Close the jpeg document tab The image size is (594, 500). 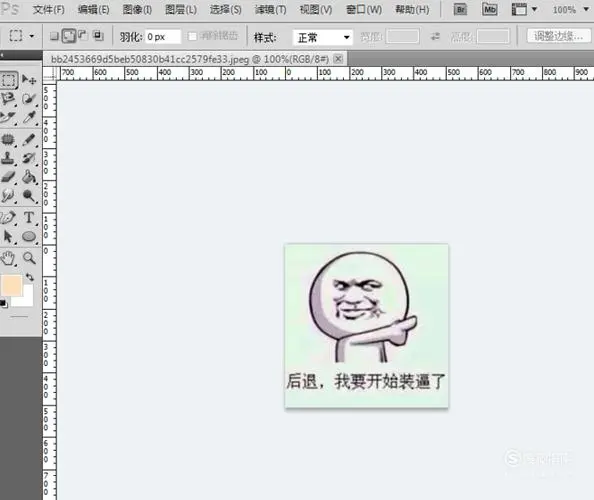[338, 59]
